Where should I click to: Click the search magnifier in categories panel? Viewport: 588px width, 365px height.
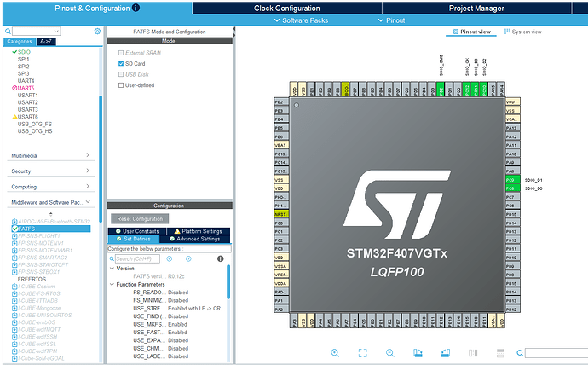coord(8,32)
